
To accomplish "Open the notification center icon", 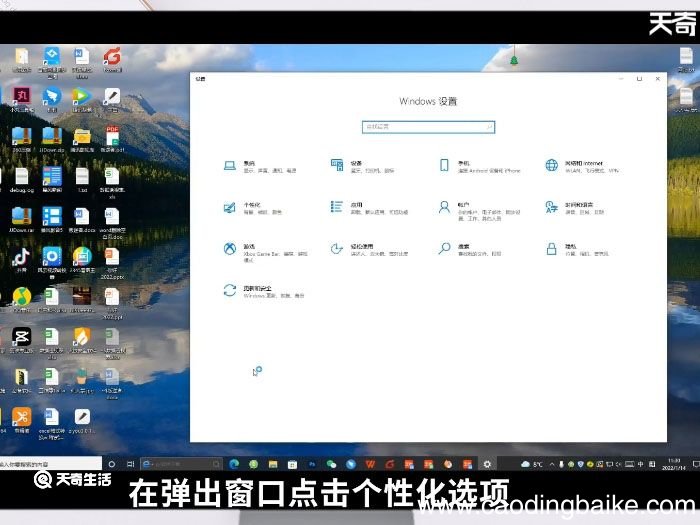I will coord(696,464).
